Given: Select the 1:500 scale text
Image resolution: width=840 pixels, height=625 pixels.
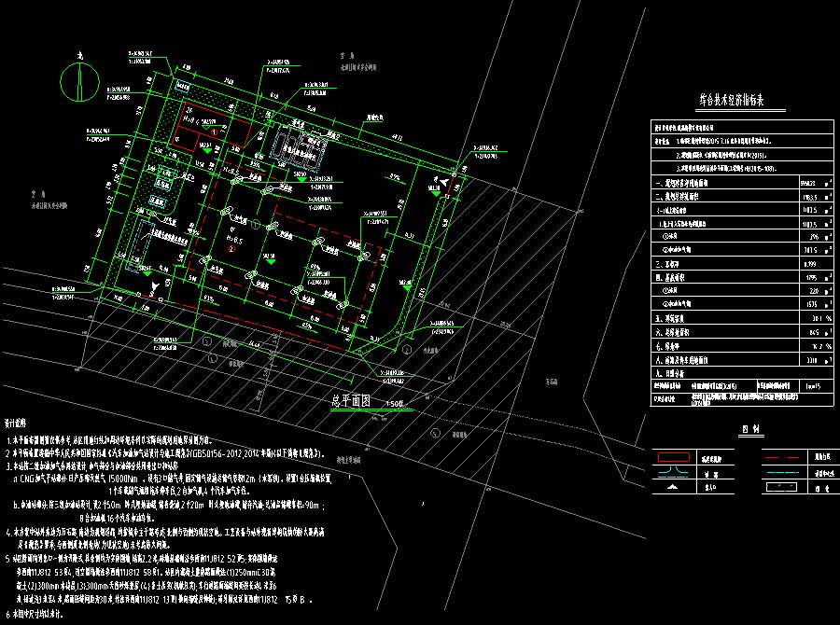Looking at the screenshot, I should click(x=395, y=403).
